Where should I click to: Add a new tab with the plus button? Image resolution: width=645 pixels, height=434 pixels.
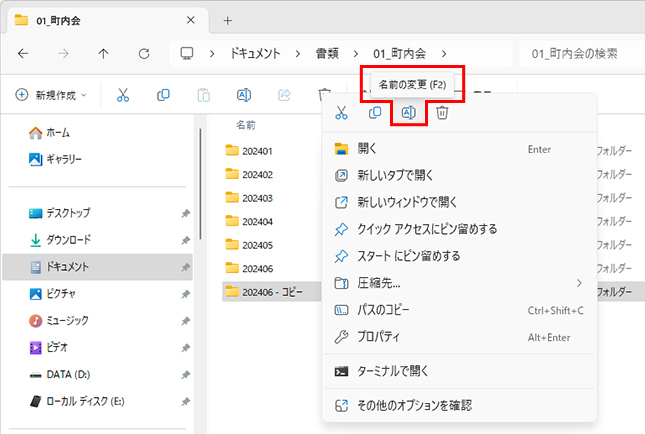[x=227, y=21]
